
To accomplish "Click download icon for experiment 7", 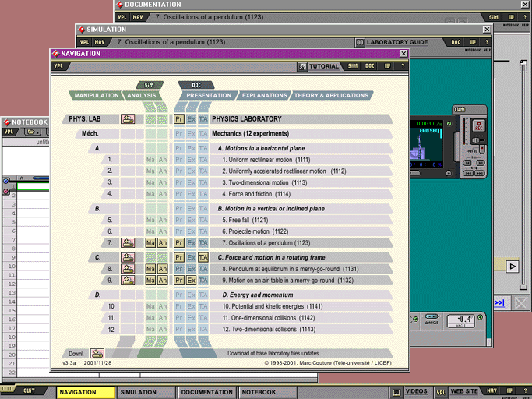I will pos(129,243).
